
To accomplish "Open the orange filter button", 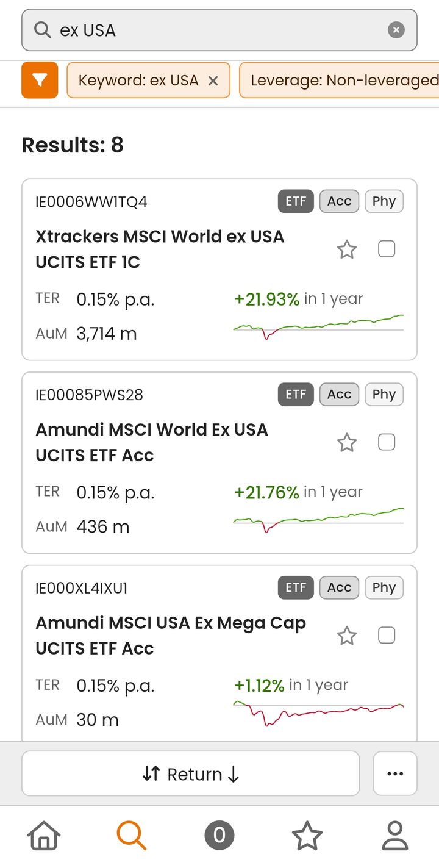I will click(x=40, y=80).
